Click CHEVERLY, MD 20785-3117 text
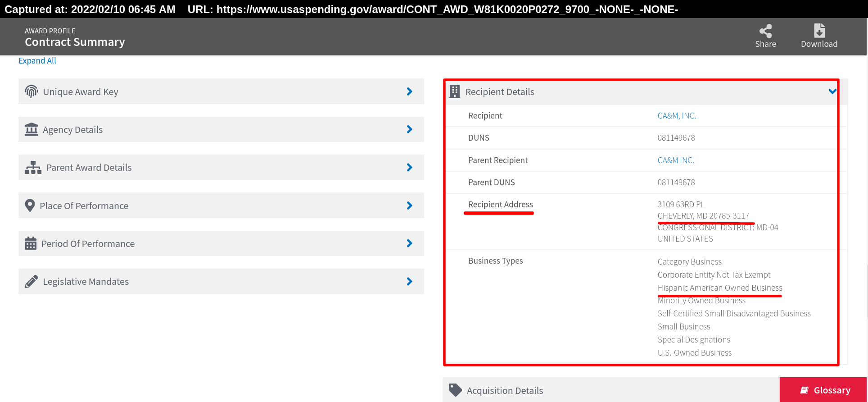 click(x=703, y=216)
